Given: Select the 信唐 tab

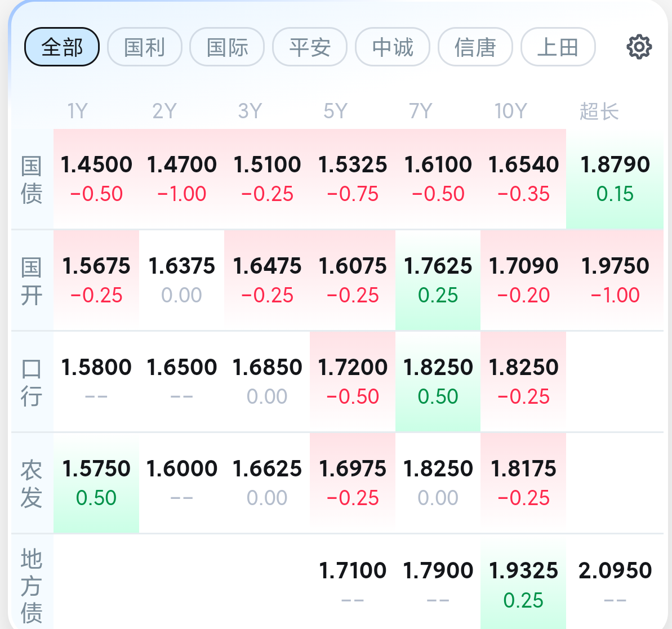Looking at the screenshot, I should pyautogui.click(x=475, y=47).
